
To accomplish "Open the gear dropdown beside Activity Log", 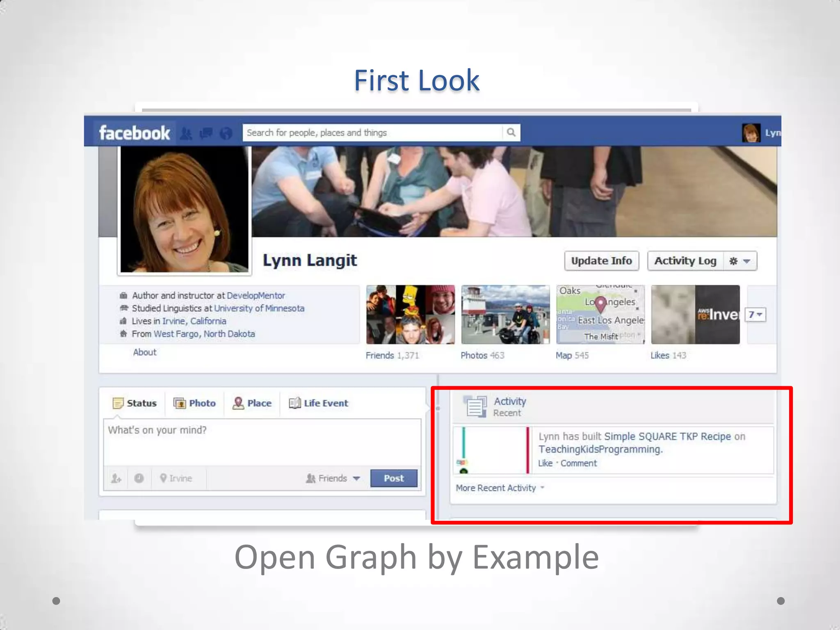I will coord(740,261).
